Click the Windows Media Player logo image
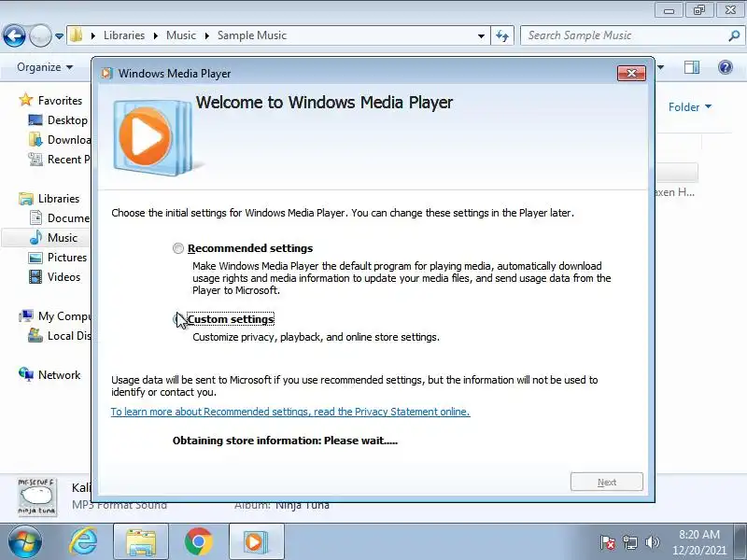Image resolution: width=747 pixels, height=560 pixels. tap(152, 137)
